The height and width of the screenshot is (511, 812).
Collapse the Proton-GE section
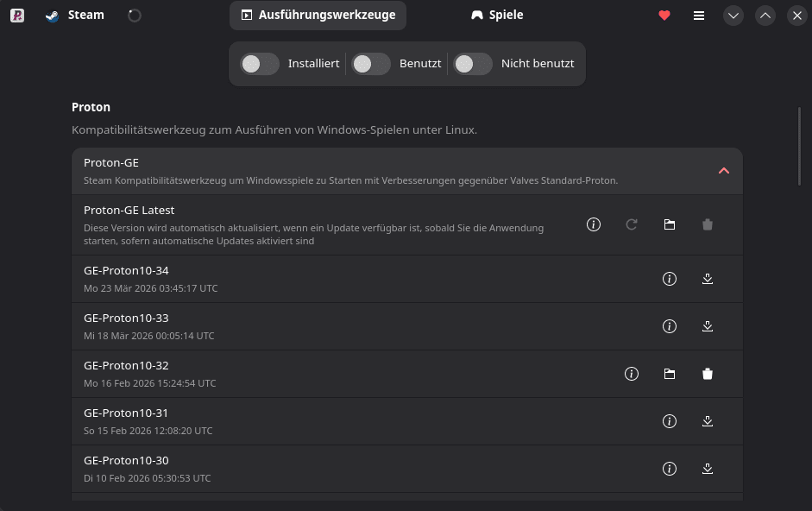pos(724,171)
